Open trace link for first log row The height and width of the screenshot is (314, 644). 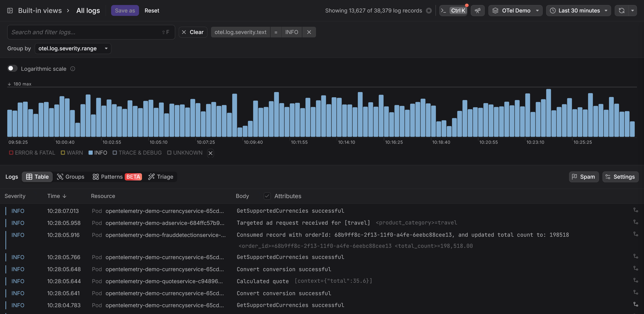pos(636,210)
